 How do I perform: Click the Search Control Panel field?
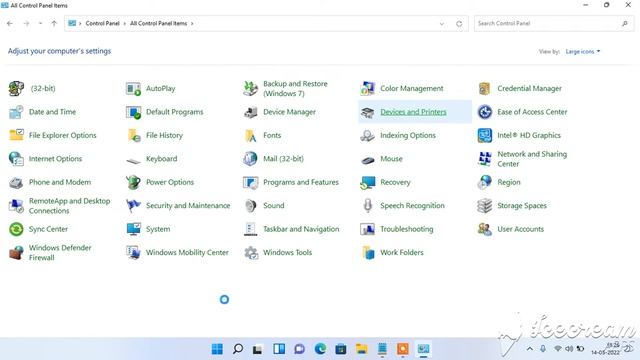click(x=554, y=24)
